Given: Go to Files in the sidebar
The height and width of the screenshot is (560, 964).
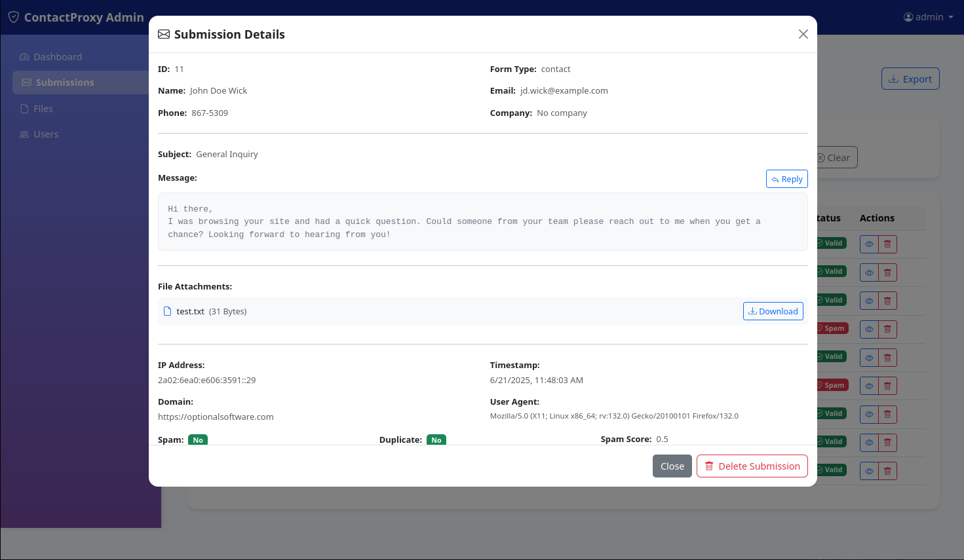Looking at the screenshot, I should pyautogui.click(x=43, y=109).
